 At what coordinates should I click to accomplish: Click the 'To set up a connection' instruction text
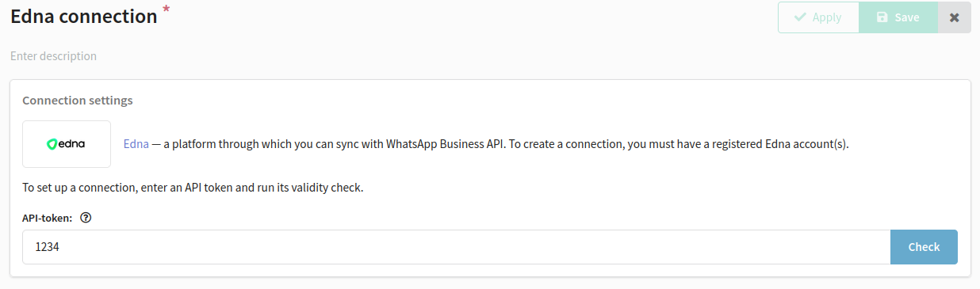193,188
